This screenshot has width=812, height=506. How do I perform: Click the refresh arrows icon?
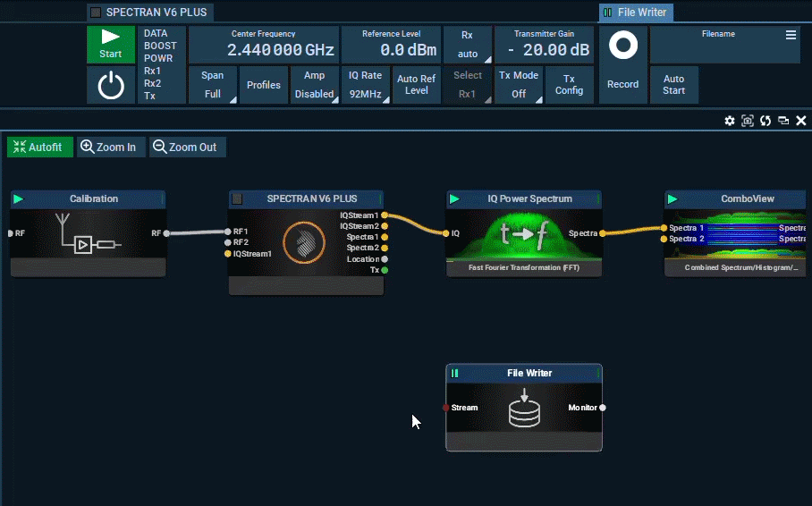coord(765,121)
